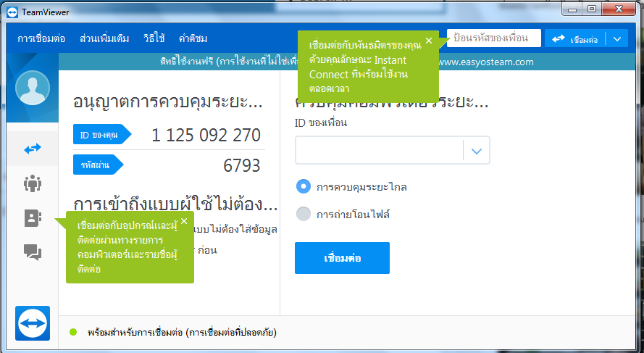Open the chat bubbles sidebar icon

33,252
